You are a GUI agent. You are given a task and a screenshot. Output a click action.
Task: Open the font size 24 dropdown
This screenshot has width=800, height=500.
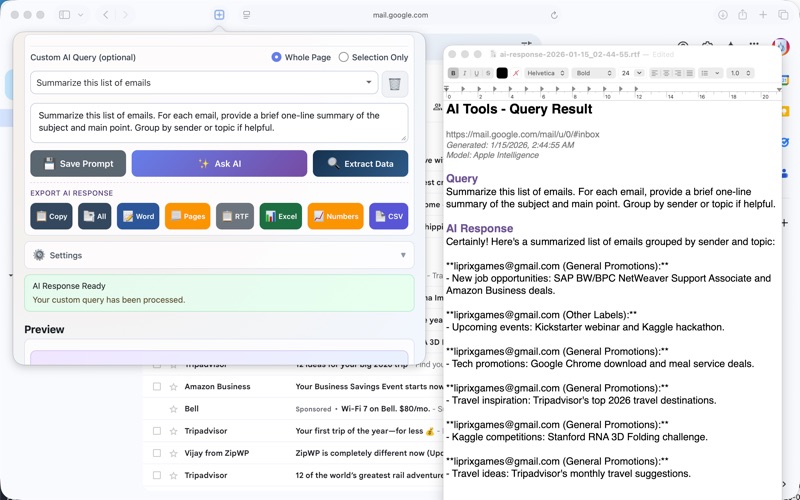coord(639,73)
